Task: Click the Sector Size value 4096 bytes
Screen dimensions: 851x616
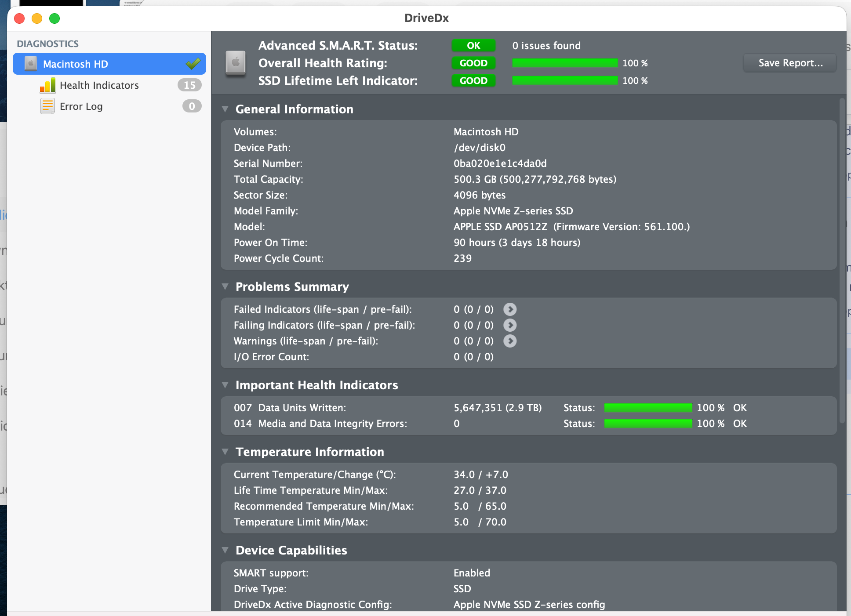Action: 480,195
